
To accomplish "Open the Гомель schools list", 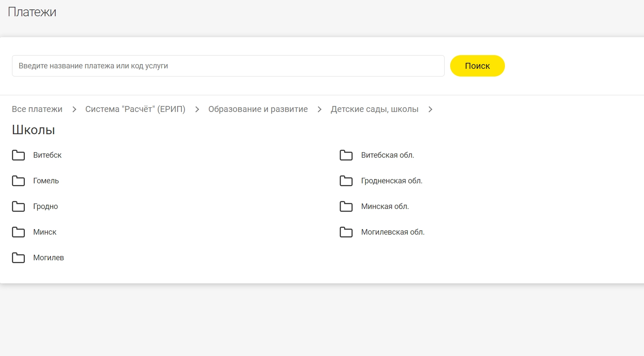I will [46, 181].
